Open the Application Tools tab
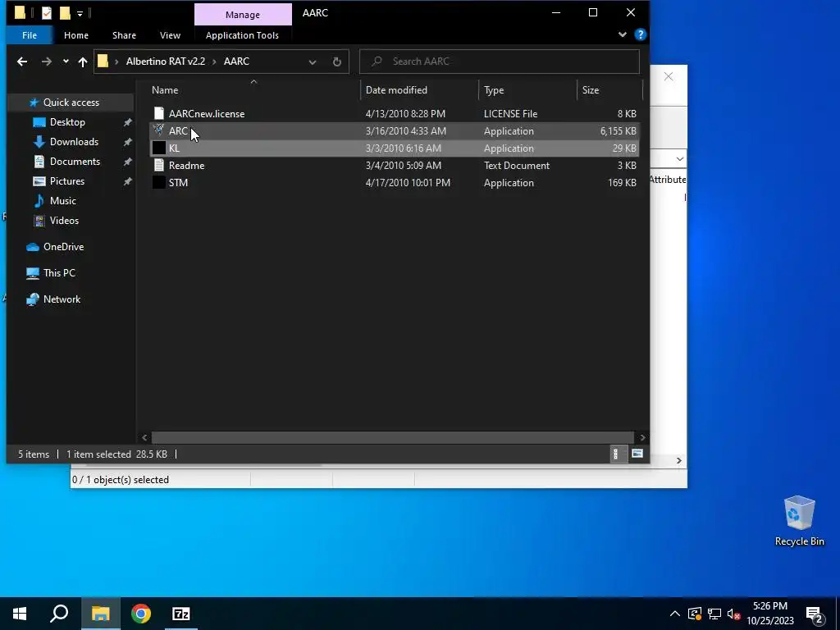Image resolution: width=840 pixels, height=630 pixels. pyautogui.click(x=242, y=35)
